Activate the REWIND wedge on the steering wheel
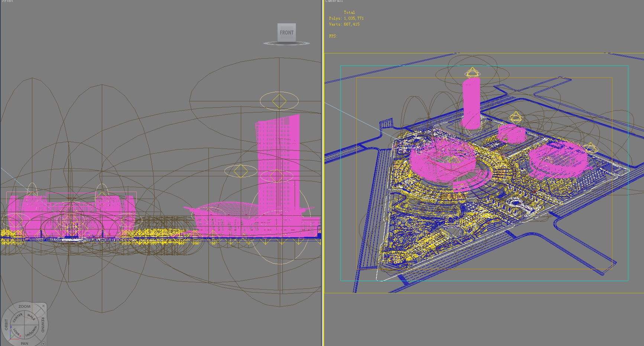 (x=43, y=325)
